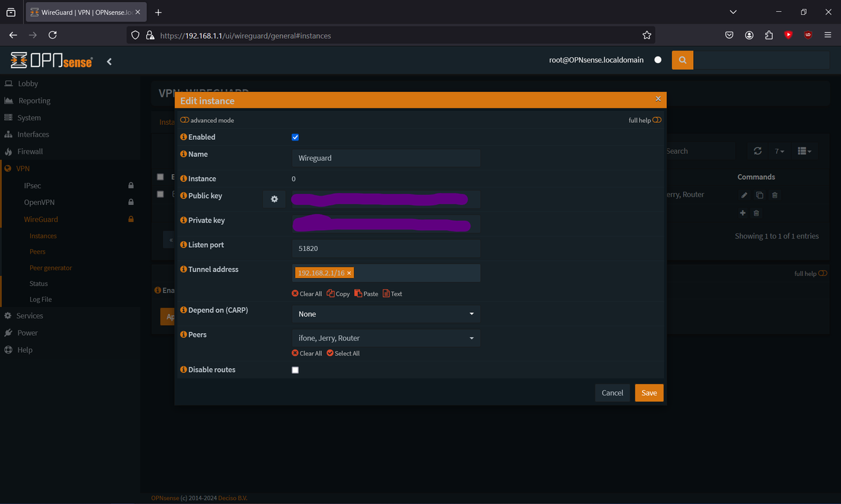The height and width of the screenshot is (504, 841).
Task: Save the WireGuard instance settings
Action: 648,392
